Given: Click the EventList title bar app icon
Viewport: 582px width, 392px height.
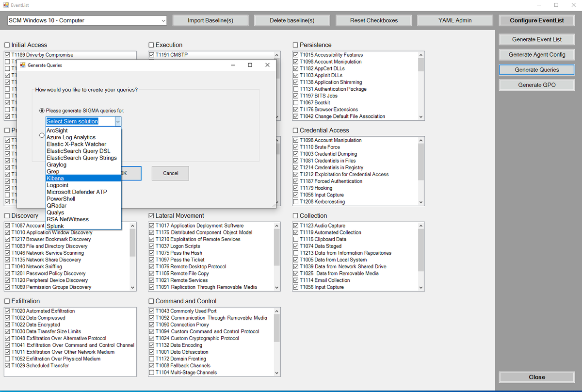Looking at the screenshot, I should pyautogui.click(x=6, y=5).
